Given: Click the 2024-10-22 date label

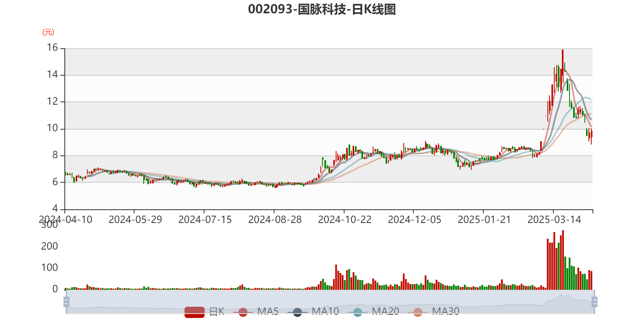Looking at the screenshot, I should (345, 220).
